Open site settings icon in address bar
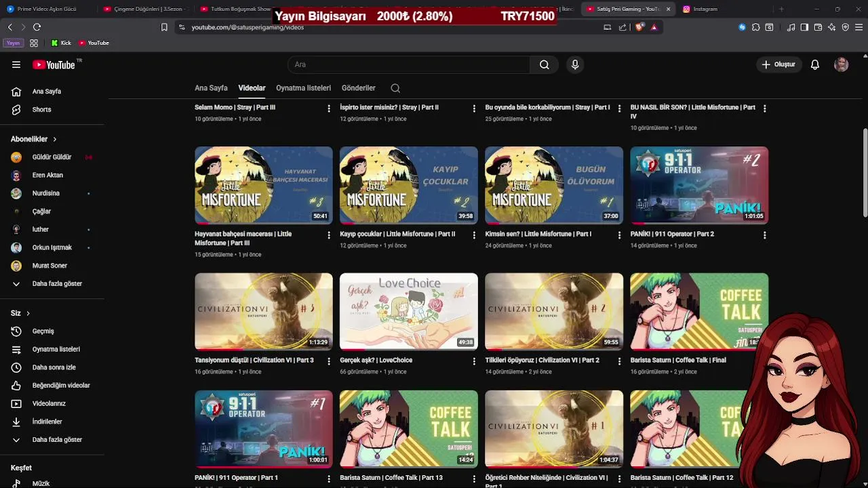 pyautogui.click(x=181, y=27)
